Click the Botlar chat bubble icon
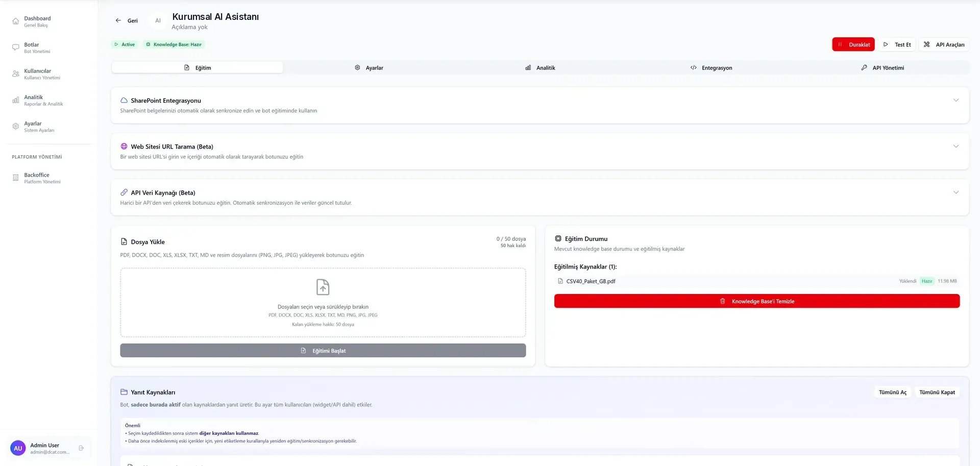Image resolution: width=980 pixels, height=466 pixels. (x=16, y=47)
